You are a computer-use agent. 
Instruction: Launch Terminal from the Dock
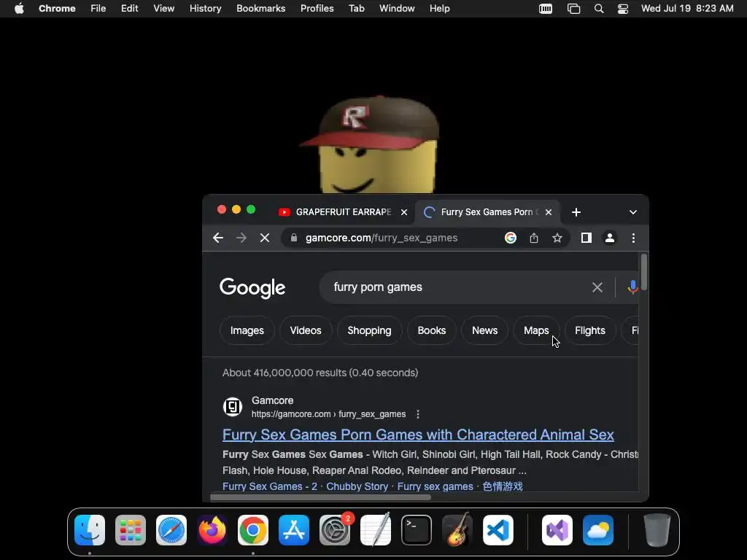[x=417, y=530]
